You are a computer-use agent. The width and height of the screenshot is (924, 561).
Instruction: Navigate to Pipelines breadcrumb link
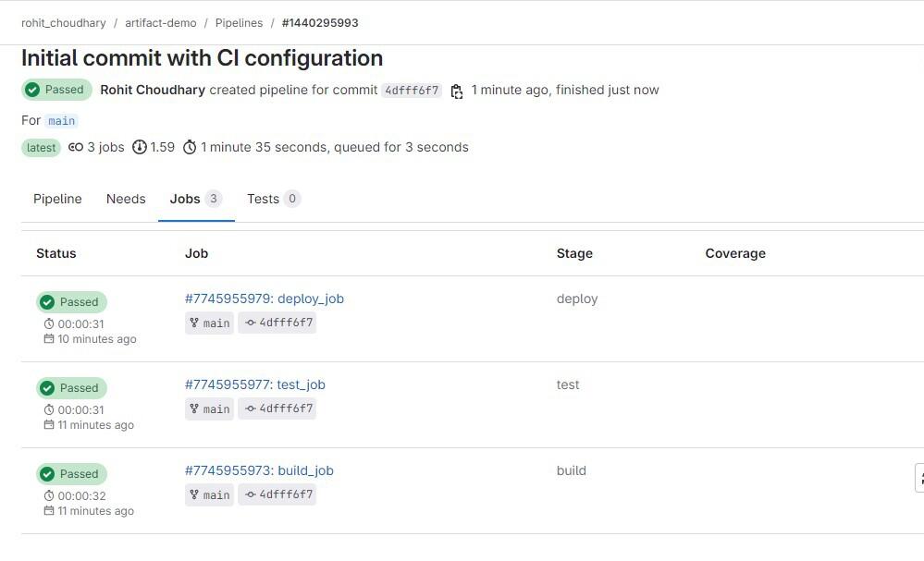click(x=239, y=22)
